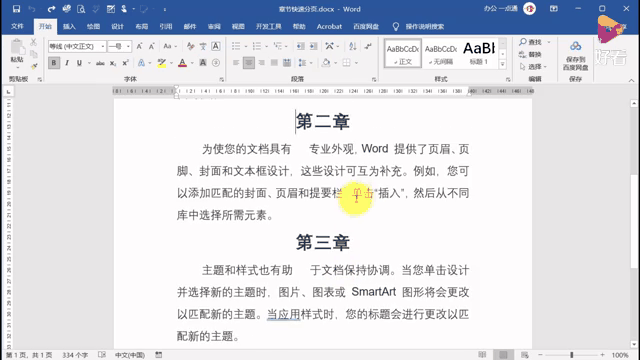Toggle left text alignment
The height and width of the screenshot is (360, 640).
click(x=236, y=63)
